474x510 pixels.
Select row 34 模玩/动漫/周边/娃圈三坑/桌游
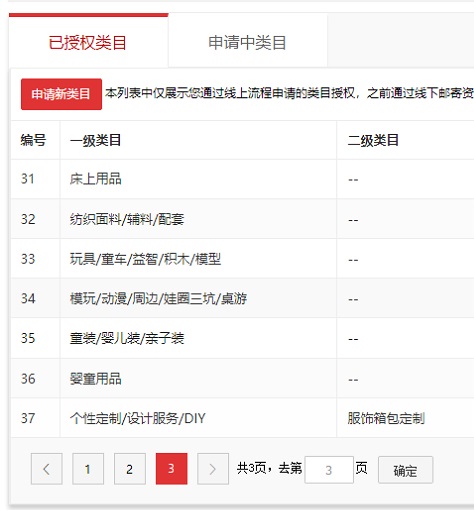coord(242,298)
